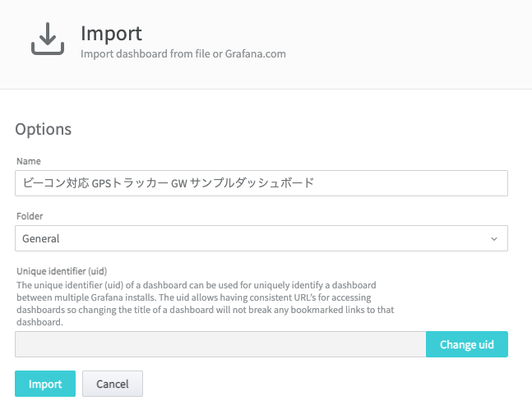Focus the dashboard Name input field
This screenshot has width=532, height=419.
coord(261,183)
